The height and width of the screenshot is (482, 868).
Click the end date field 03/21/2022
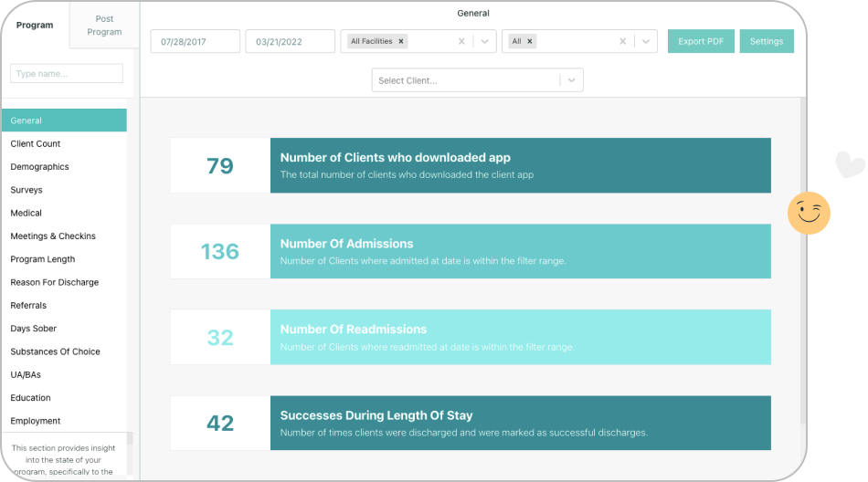point(290,42)
